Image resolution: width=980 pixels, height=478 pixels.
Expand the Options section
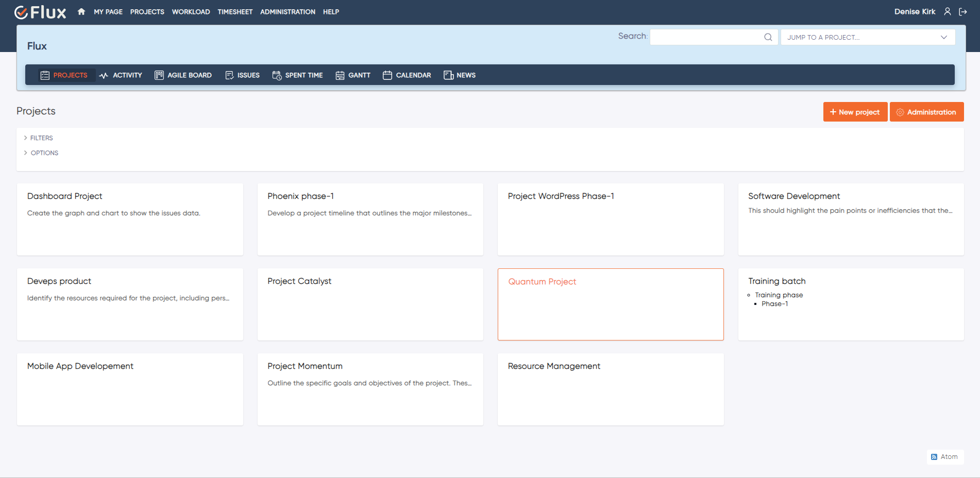(x=44, y=153)
